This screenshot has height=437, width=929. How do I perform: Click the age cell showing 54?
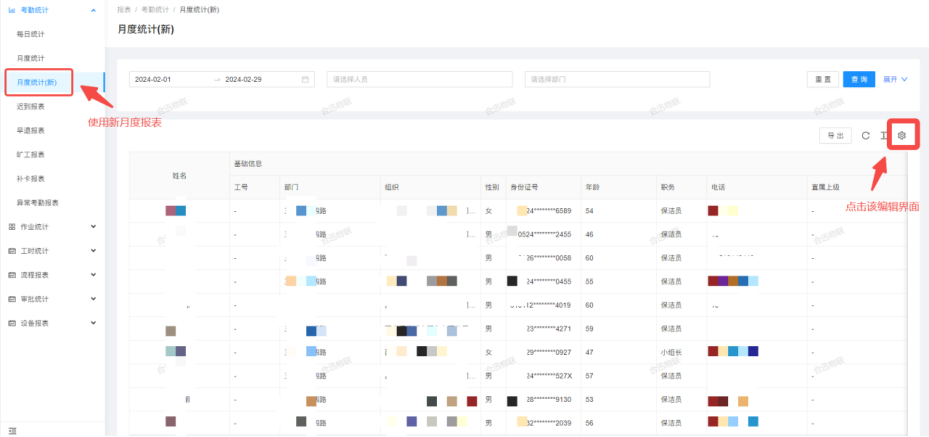click(x=619, y=211)
